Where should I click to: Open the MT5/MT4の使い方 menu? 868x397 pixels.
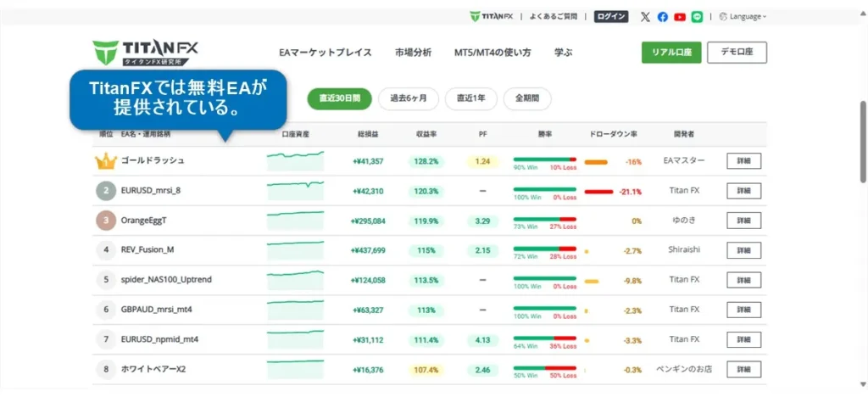tap(492, 53)
